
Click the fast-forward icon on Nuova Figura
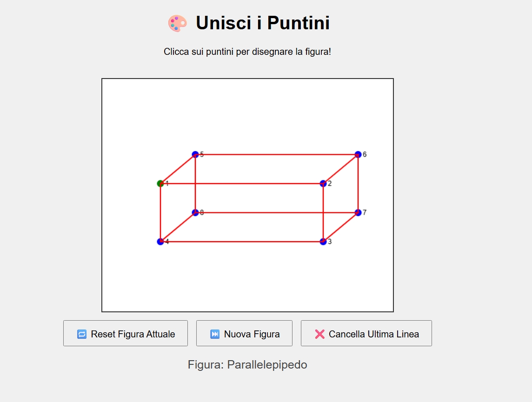[215, 334]
